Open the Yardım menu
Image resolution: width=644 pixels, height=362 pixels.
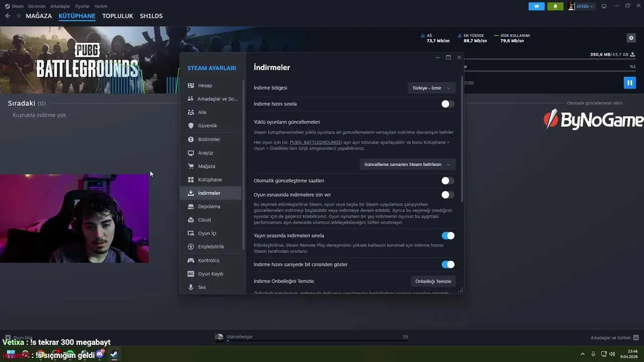(101, 6)
